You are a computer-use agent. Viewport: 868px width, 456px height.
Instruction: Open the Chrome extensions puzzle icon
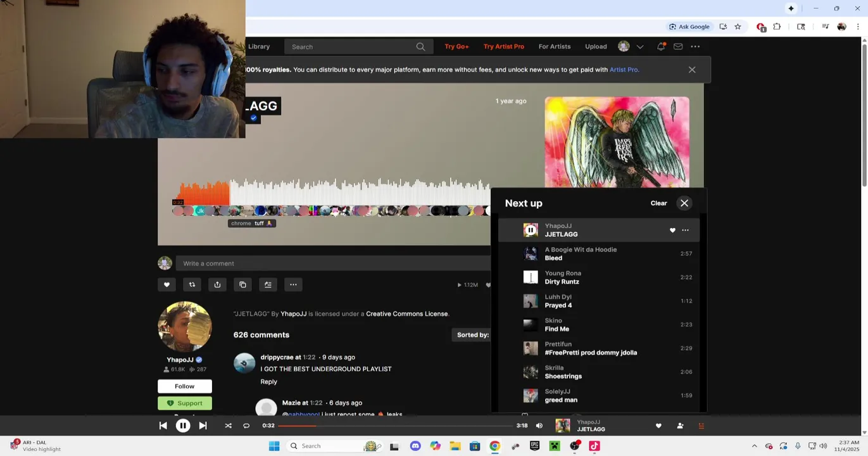tap(777, 27)
